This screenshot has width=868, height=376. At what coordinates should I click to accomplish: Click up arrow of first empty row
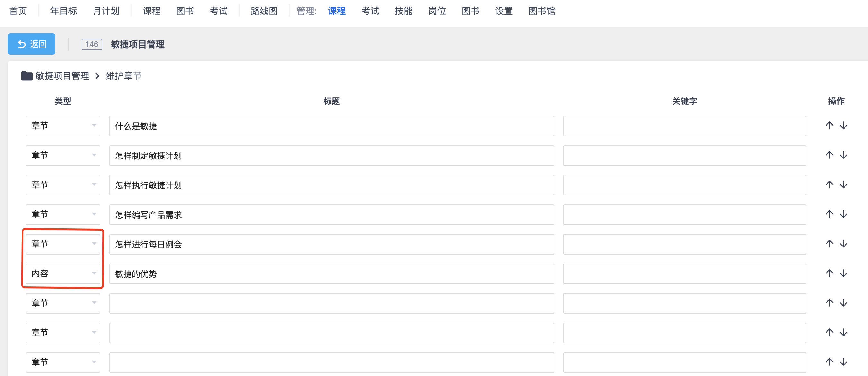829,303
